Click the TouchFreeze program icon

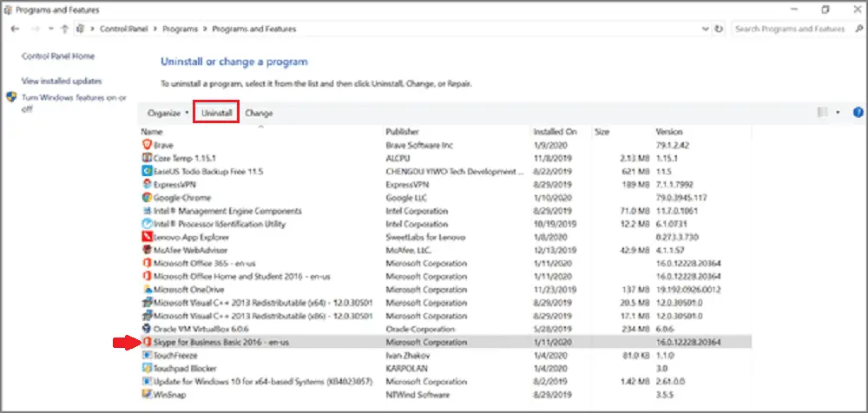click(x=147, y=355)
